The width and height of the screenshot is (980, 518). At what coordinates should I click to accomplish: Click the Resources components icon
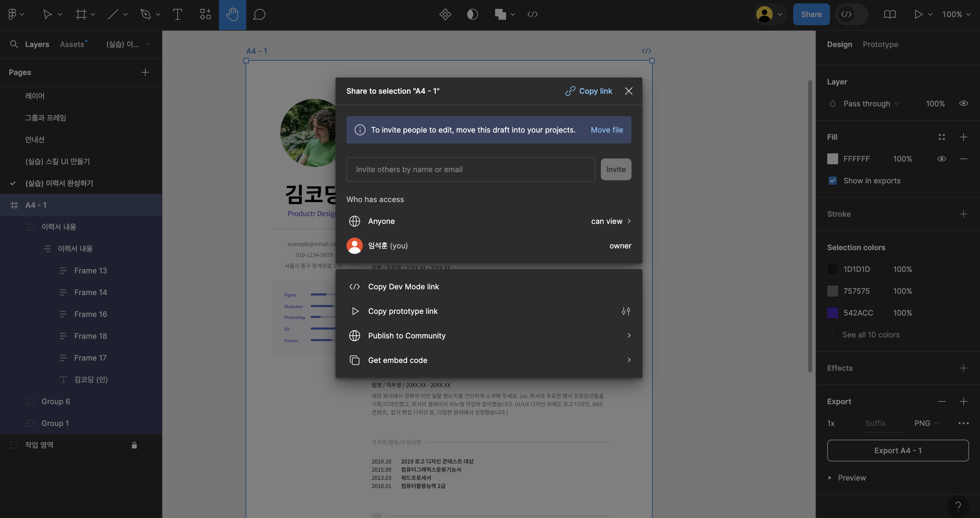[205, 14]
